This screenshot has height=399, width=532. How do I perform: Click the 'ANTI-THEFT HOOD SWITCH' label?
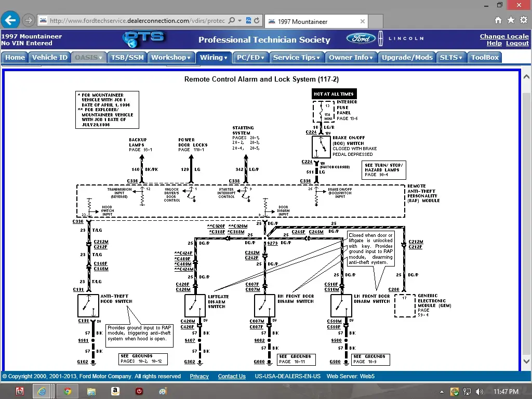(x=116, y=299)
